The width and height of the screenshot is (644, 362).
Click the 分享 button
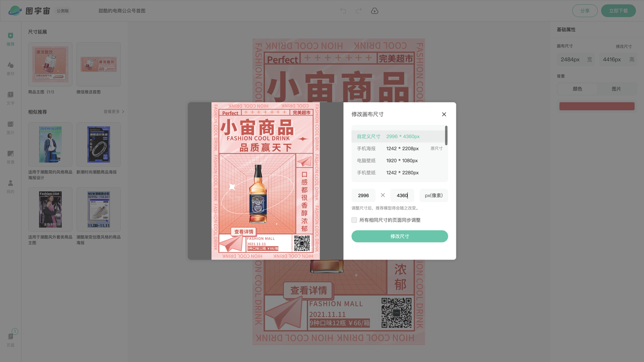tap(585, 11)
